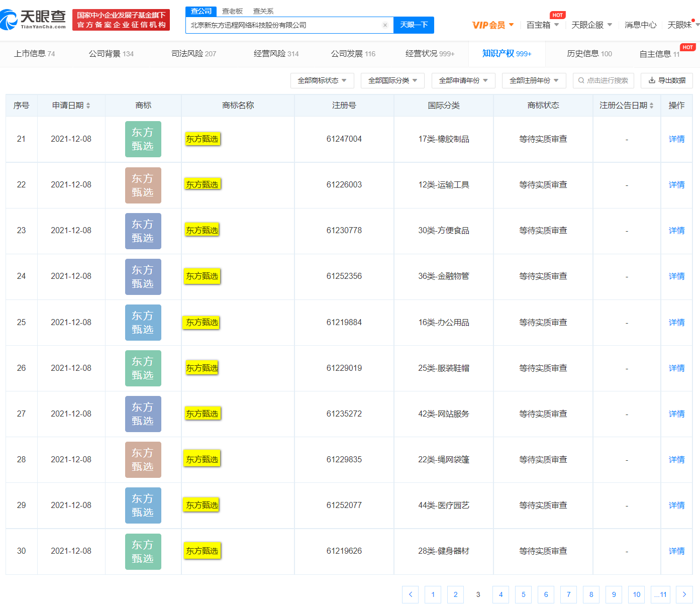Switch to 经营风险 tab
Screen dimensions: 700x612
pos(276,54)
